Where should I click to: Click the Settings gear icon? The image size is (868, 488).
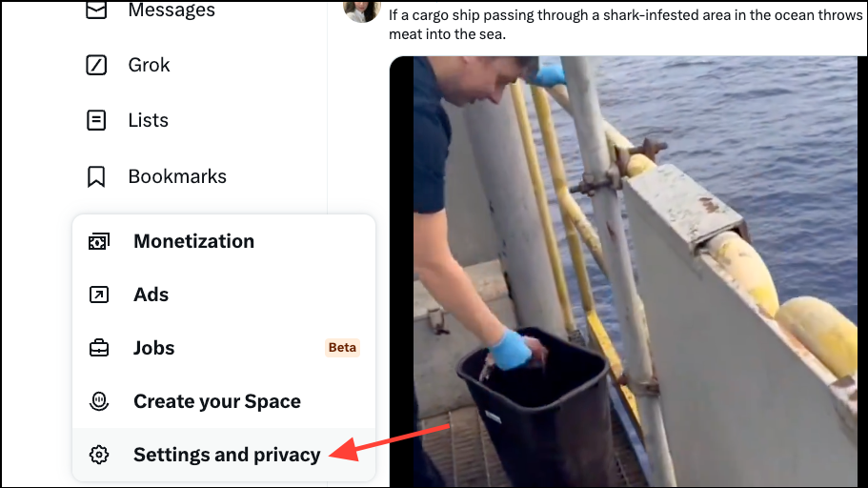click(x=99, y=455)
